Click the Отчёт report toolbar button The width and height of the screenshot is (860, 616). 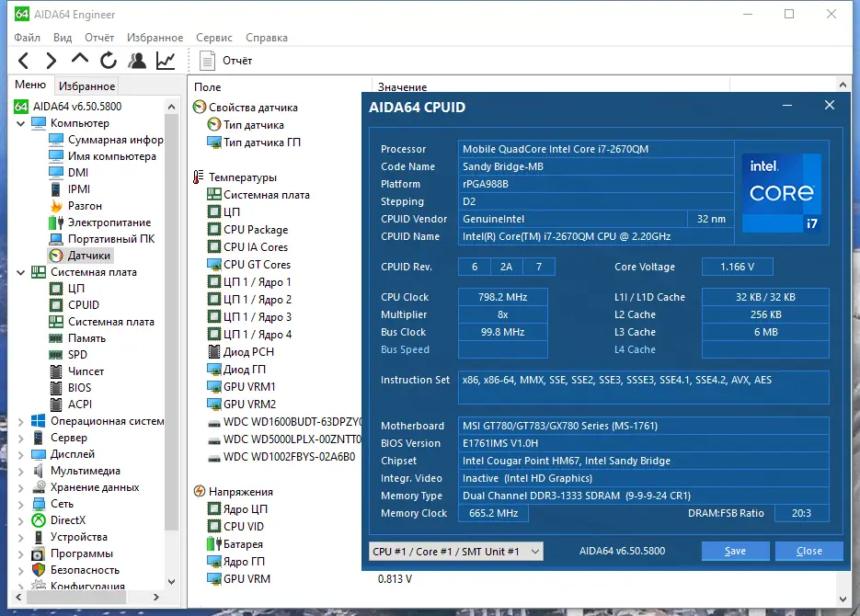point(226,61)
